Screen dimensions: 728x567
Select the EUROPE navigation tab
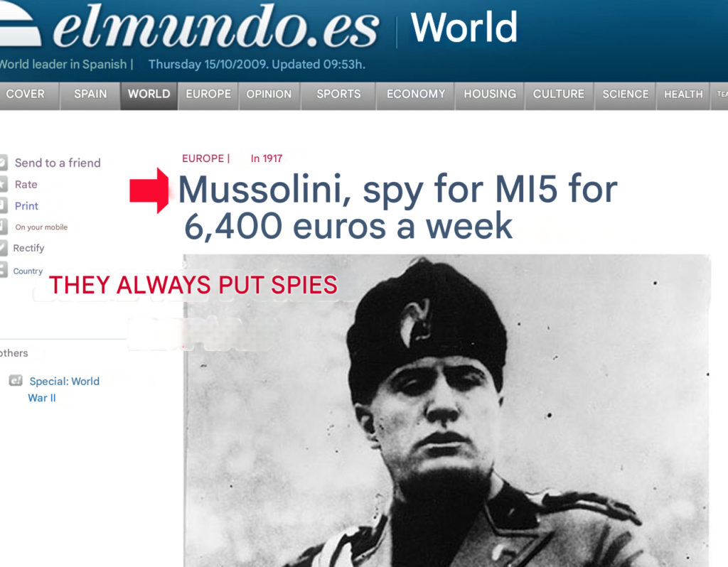coord(208,94)
